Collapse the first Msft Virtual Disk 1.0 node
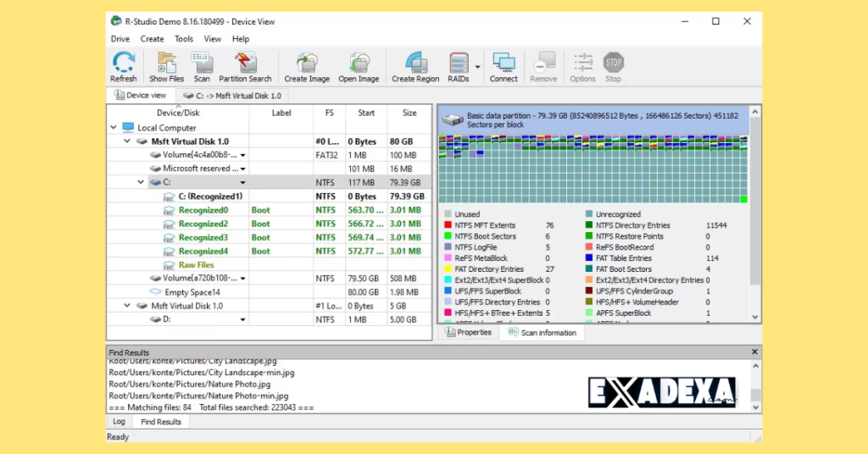868x454 pixels. coord(127,141)
